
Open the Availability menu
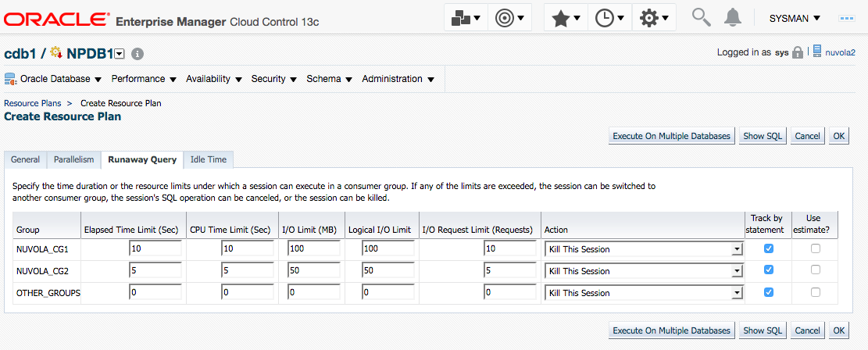pos(213,79)
